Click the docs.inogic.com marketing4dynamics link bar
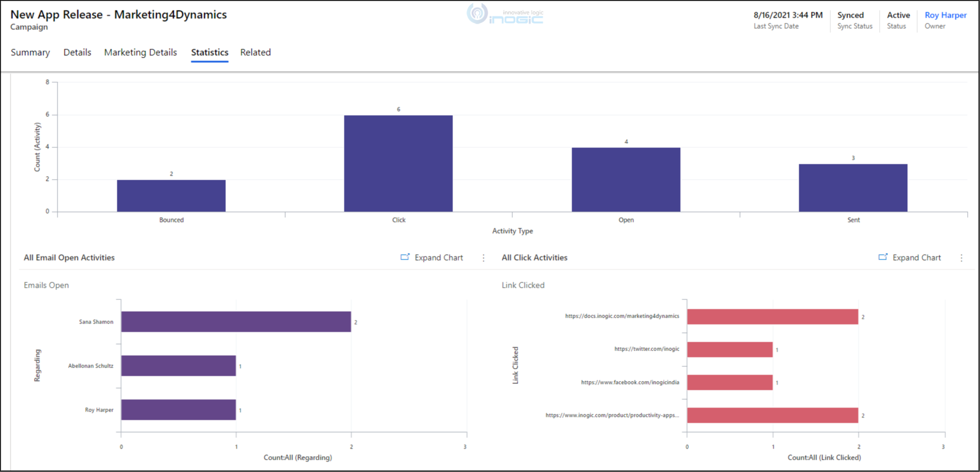980x472 pixels. tap(772, 316)
